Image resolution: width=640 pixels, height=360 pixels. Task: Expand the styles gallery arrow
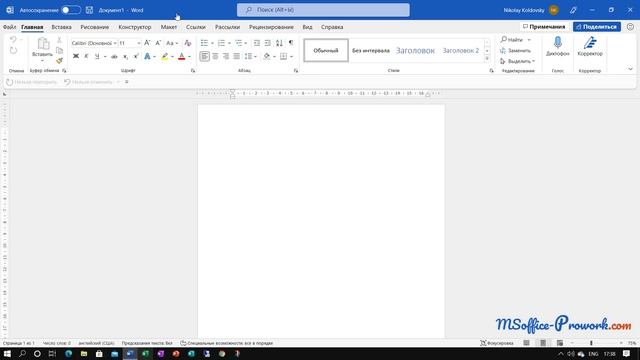coord(487,59)
